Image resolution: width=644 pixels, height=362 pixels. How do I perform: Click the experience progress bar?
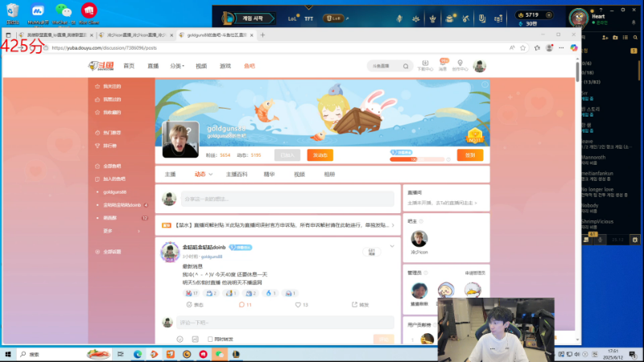pyautogui.click(x=417, y=159)
